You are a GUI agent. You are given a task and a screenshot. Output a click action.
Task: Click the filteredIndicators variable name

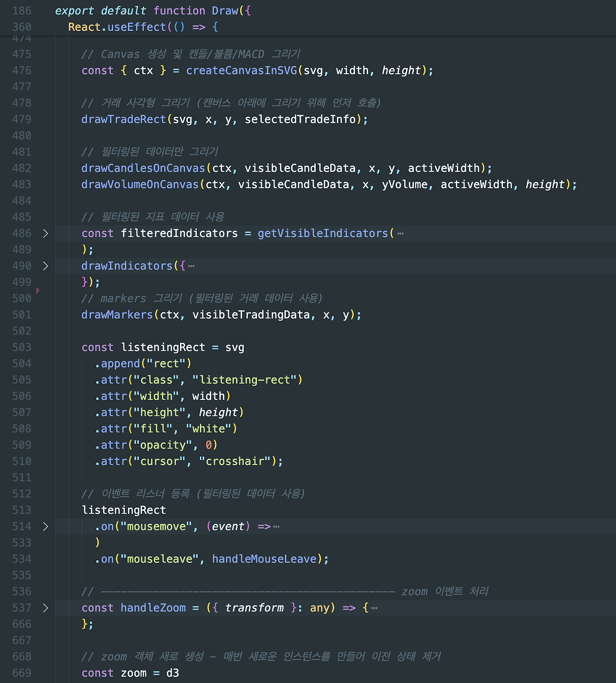(x=180, y=233)
